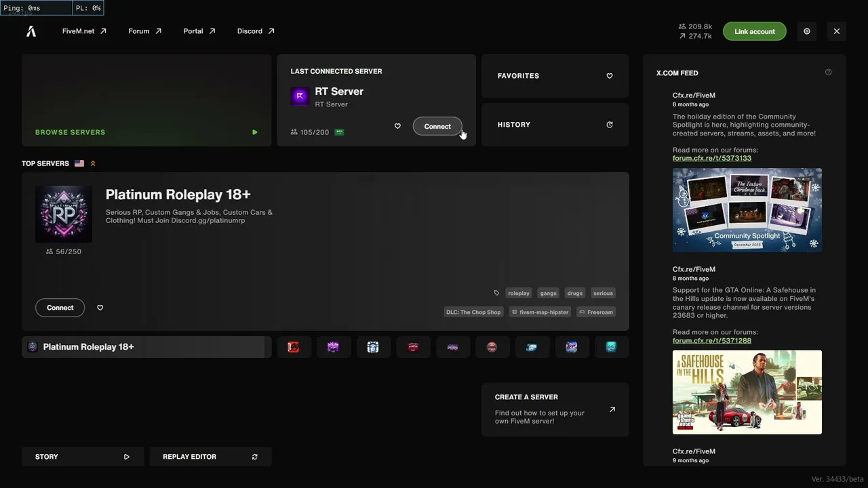
Task: Click the players icon next to 56/250
Action: 50,251
